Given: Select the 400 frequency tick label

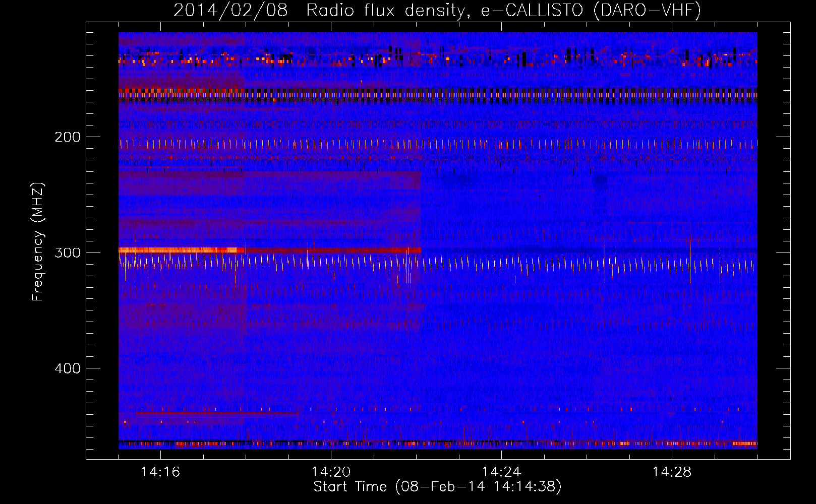Looking at the screenshot, I should coord(68,368).
